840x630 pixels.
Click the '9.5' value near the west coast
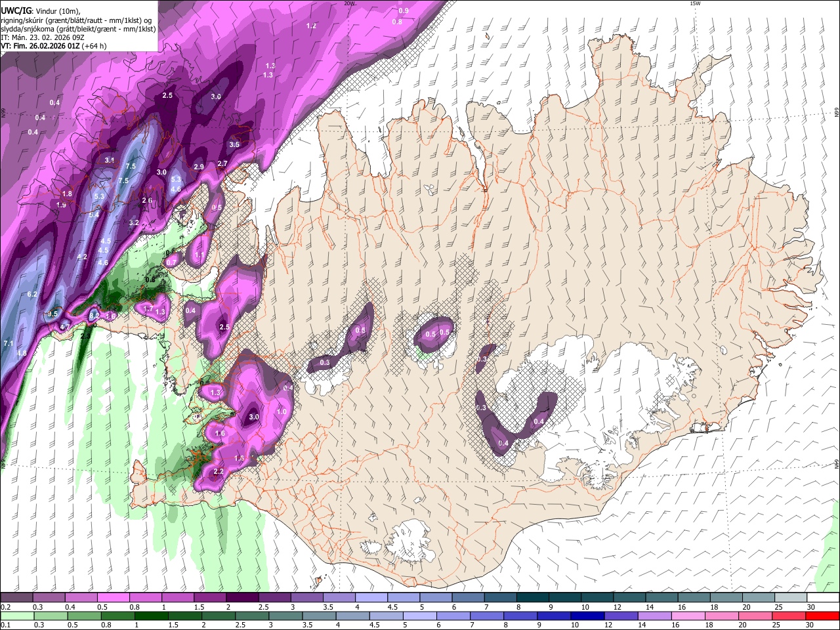pyautogui.click(x=53, y=314)
